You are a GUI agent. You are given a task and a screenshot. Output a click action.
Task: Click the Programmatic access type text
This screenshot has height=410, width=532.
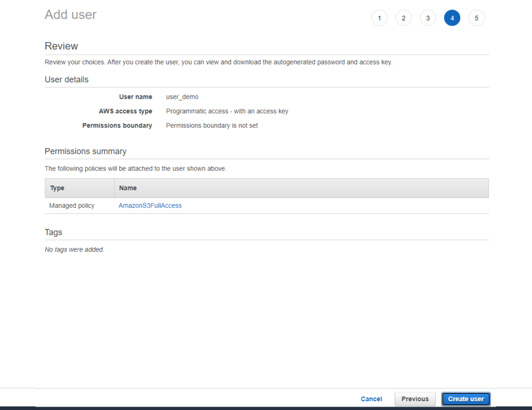pyautogui.click(x=227, y=111)
